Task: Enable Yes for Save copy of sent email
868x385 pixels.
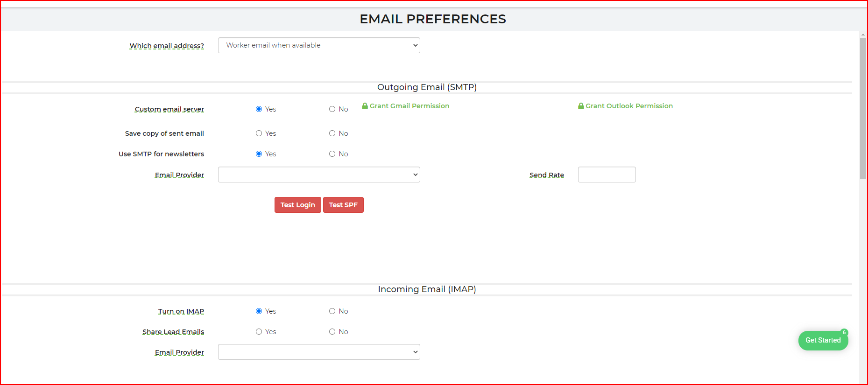Action: pyautogui.click(x=259, y=133)
